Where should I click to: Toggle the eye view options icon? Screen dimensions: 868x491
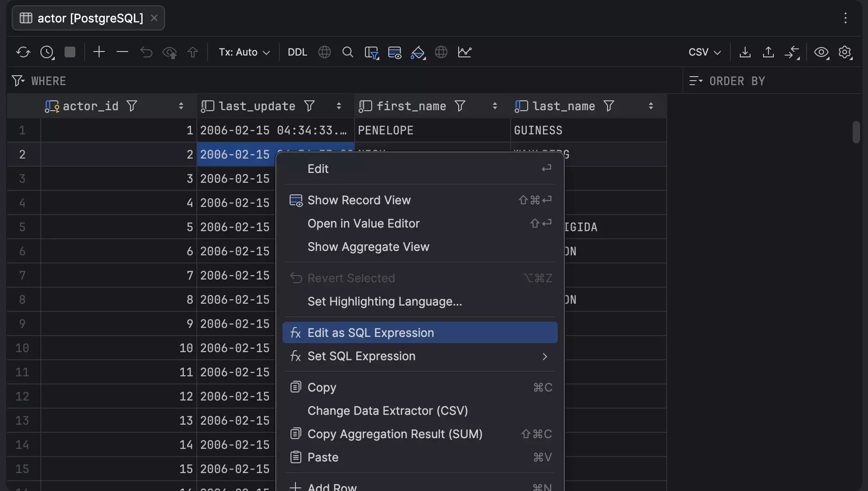821,52
